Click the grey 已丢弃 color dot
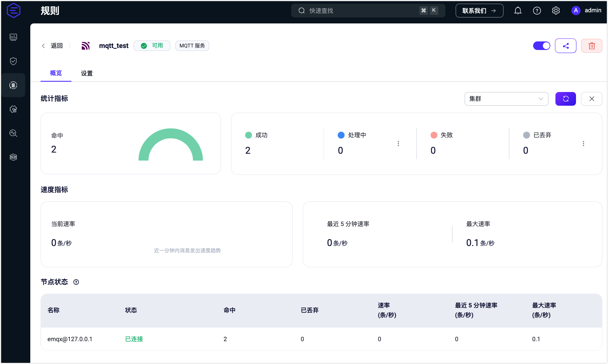Screen dimensions: 608x364 (x=527, y=135)
